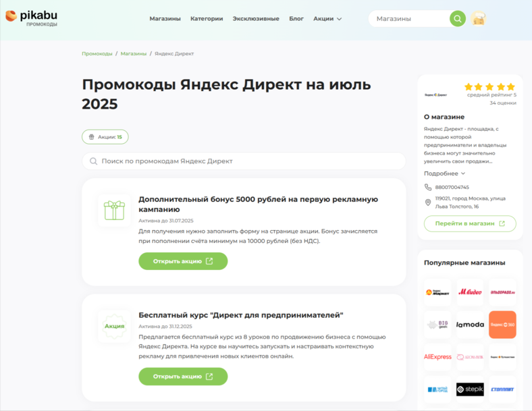Open the Блог menu item

(x=296, y=19)
